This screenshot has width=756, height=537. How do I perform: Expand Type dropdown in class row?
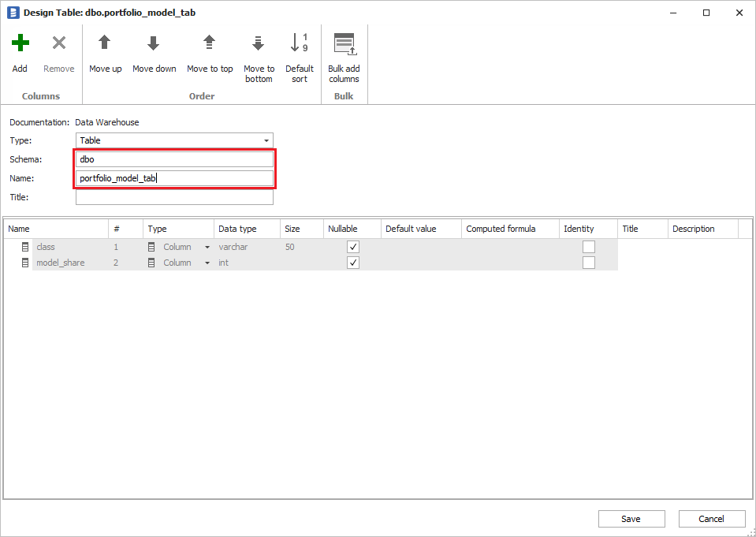207,248
